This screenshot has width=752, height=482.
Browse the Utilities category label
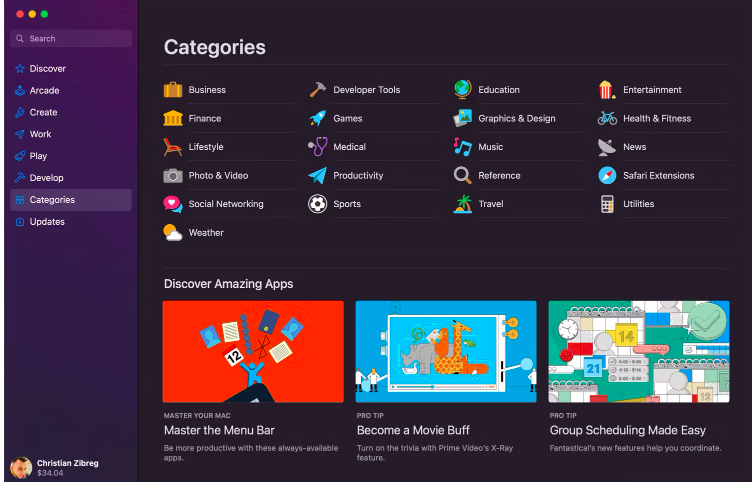[x=639, y=204]
